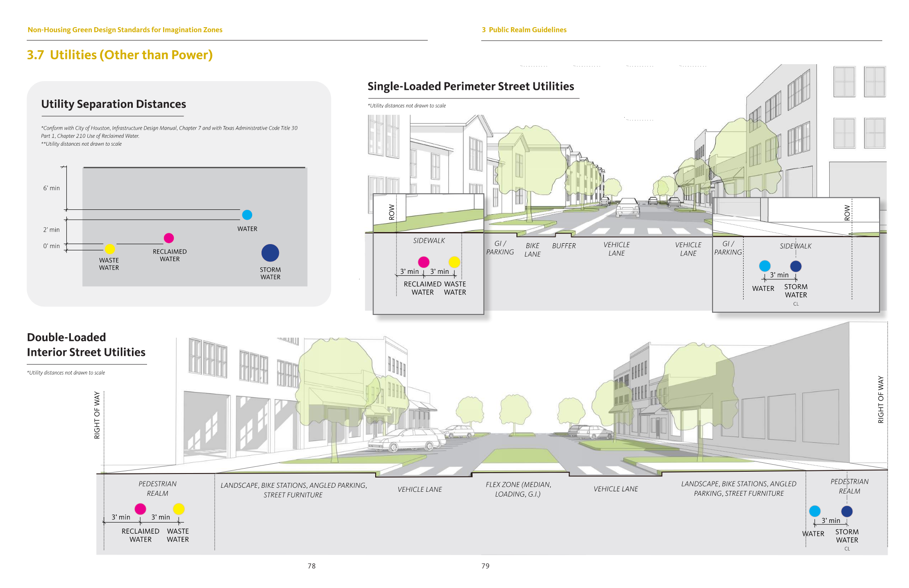
Task: Click the yellow dot in single-loaded sidewalk inset
Action: tap(454, 262)
